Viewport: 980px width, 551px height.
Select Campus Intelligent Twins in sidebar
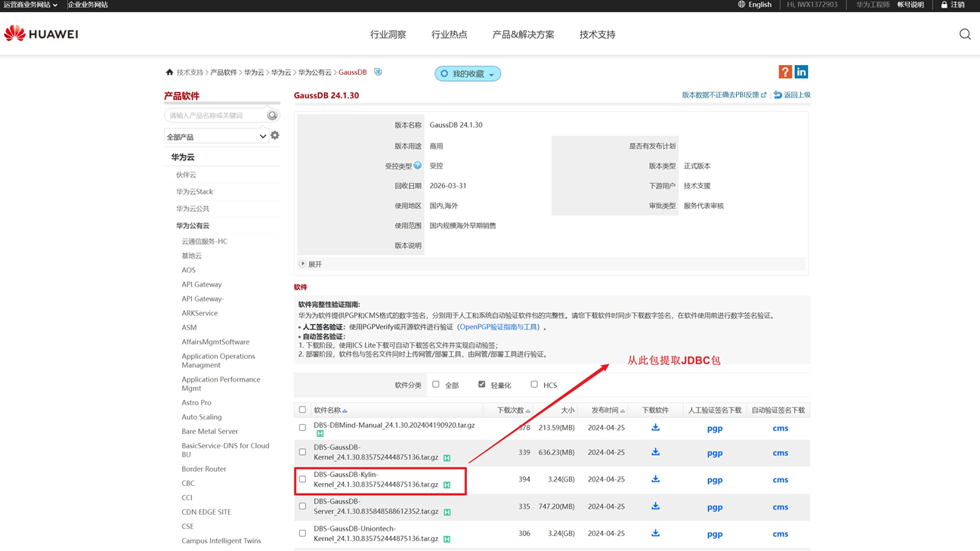pos(221,541)
